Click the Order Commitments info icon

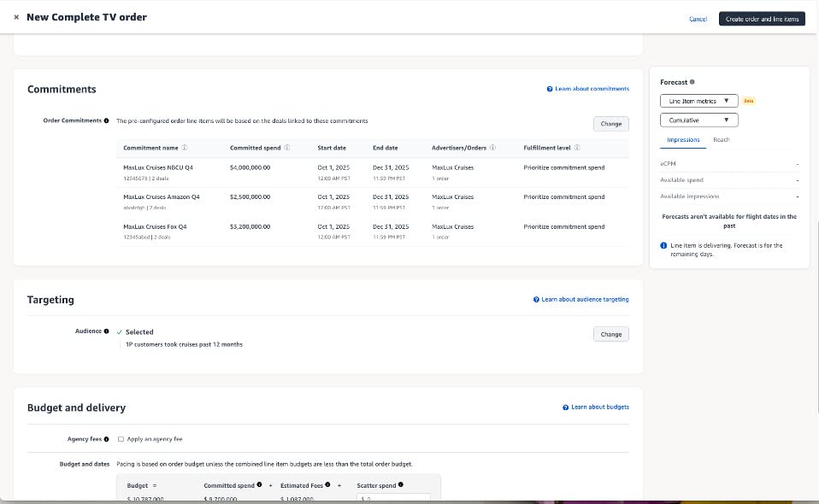point(106,120)
